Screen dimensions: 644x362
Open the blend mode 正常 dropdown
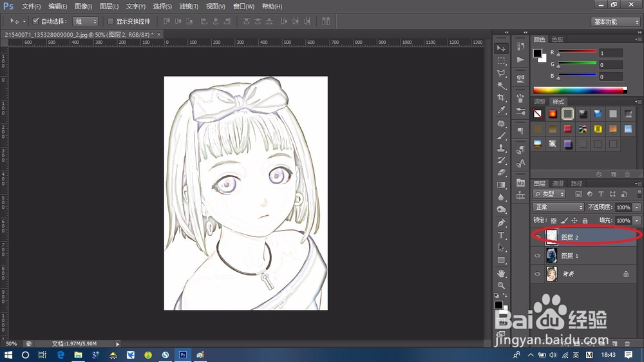(558, 207)
